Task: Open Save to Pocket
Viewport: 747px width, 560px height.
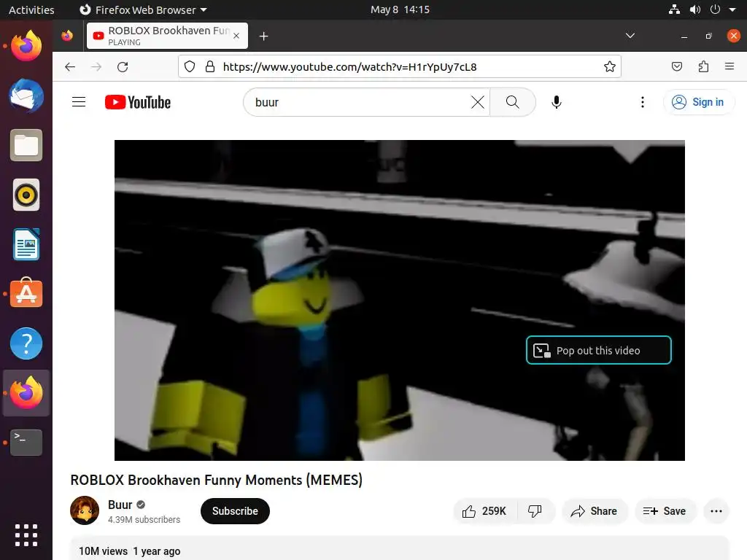Action: coord(676,66)
